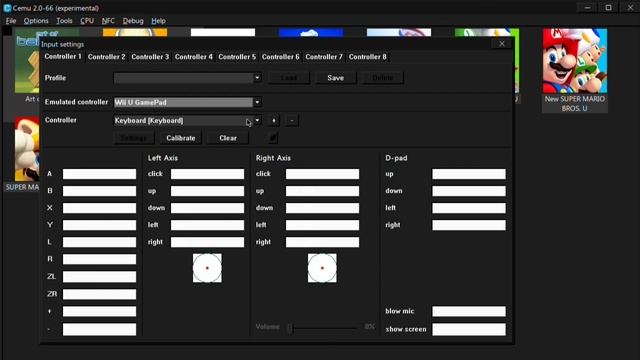Image resolution: width=640 pixels, height=360 pixels.
Task: Click the greyed-out Settings button
Action: [x=134, y=138]
